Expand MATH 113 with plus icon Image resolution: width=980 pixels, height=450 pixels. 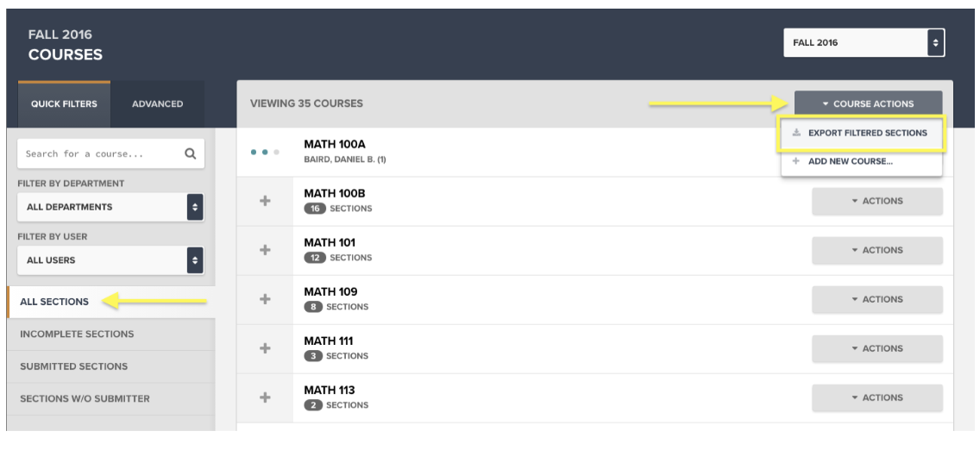pos(265,397)
